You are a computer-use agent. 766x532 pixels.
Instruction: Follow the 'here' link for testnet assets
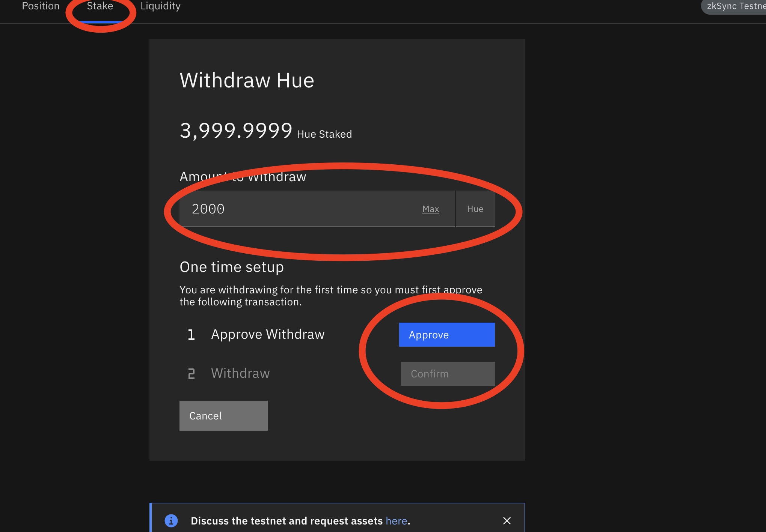click(x=396, y=521)
